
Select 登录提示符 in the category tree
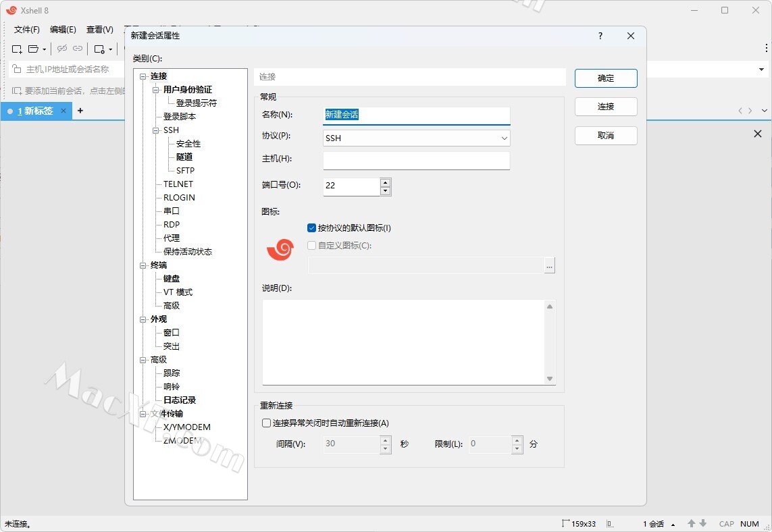(x=197, y=103)
